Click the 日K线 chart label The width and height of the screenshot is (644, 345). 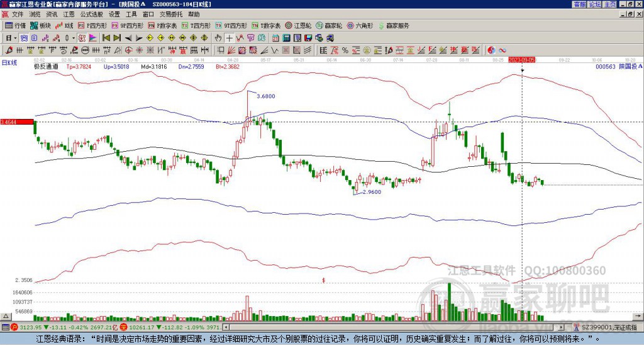tap(9, 63)
